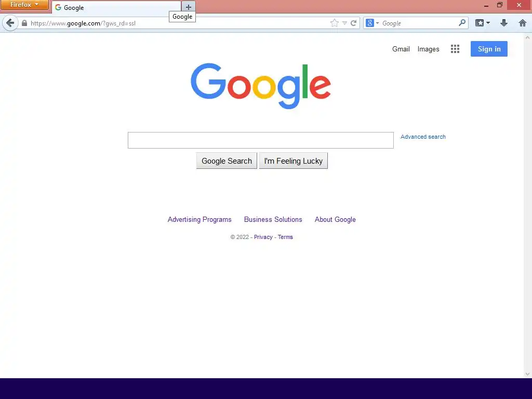The height and width of the screenshot is (399, 532).
Task: Click the magnifier icon in the search bar
Action: coord(462,23)
